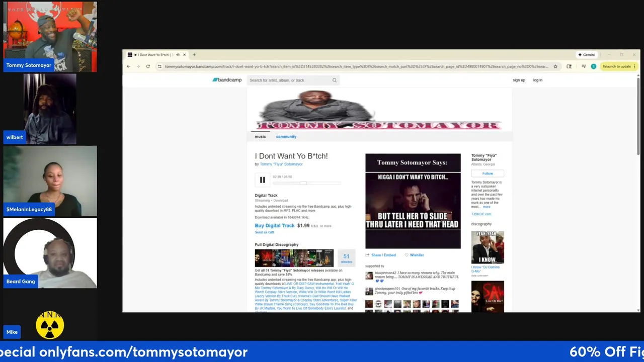The image size is (644, 362).
Task: Click the discography album covers strip
Action: 294,258
